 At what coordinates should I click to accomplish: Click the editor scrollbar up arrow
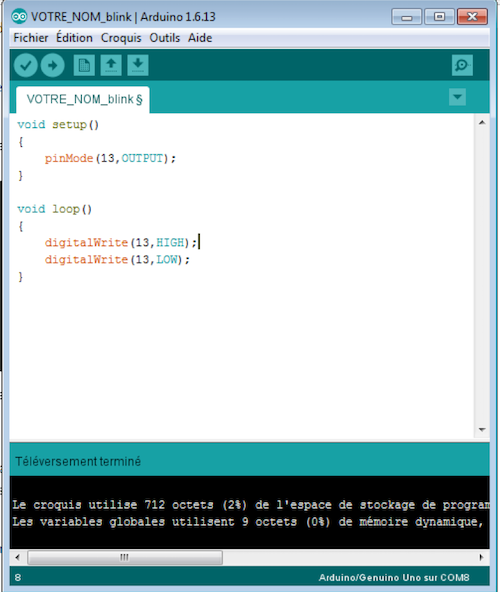[482, 123]
